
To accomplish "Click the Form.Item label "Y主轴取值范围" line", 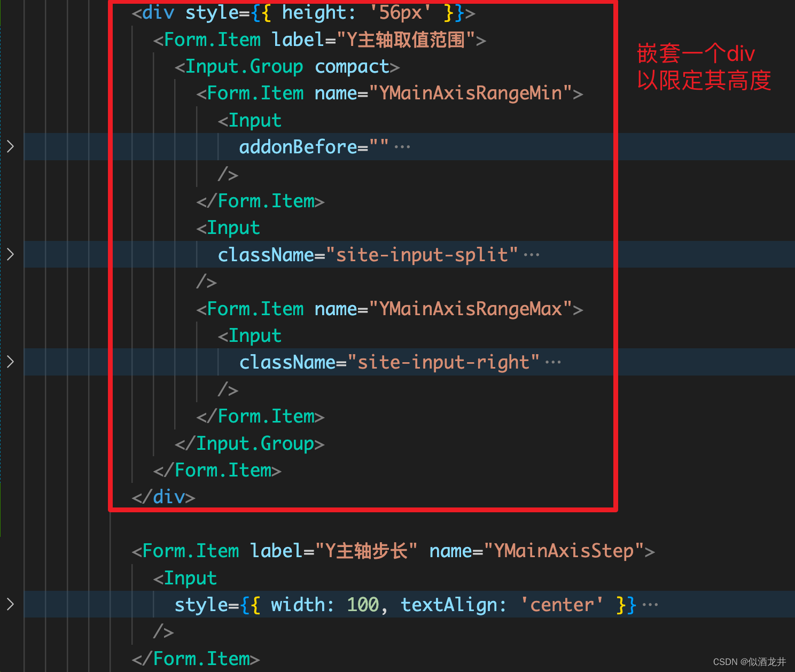I will (319, 40).
